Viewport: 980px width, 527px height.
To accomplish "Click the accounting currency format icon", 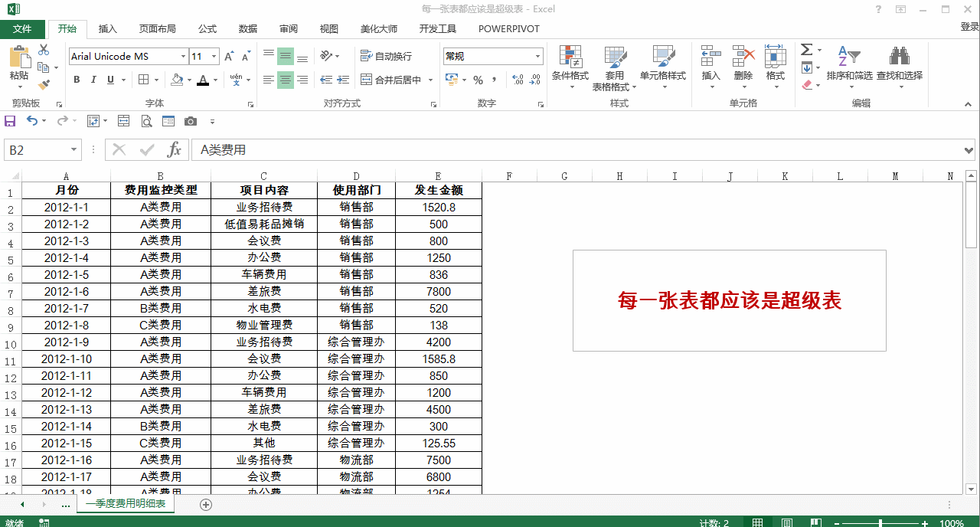I will pos(450,80).
